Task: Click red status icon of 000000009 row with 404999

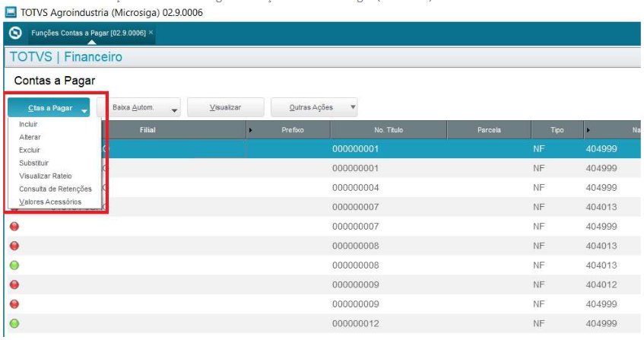Action: click(x=14, y=303)
